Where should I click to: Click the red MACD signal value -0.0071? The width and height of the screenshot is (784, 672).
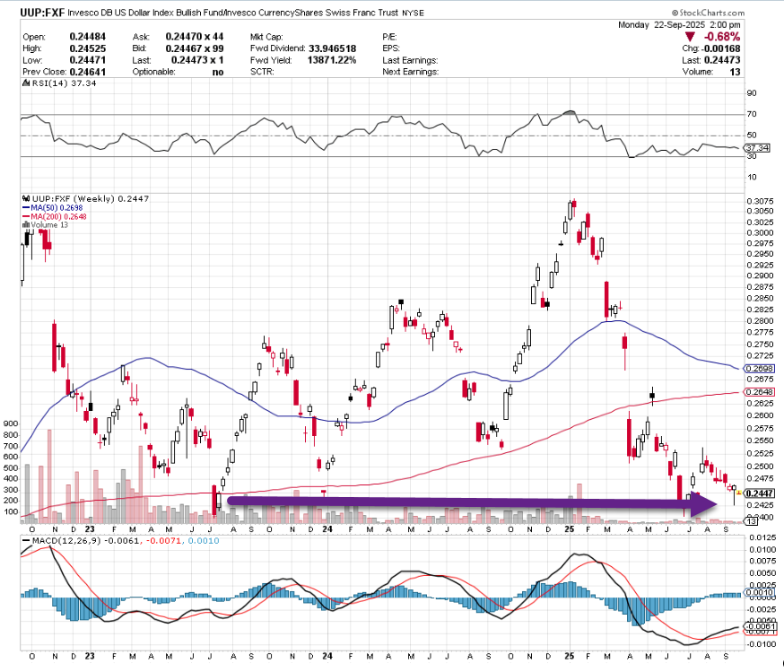[x=163, y=541]
